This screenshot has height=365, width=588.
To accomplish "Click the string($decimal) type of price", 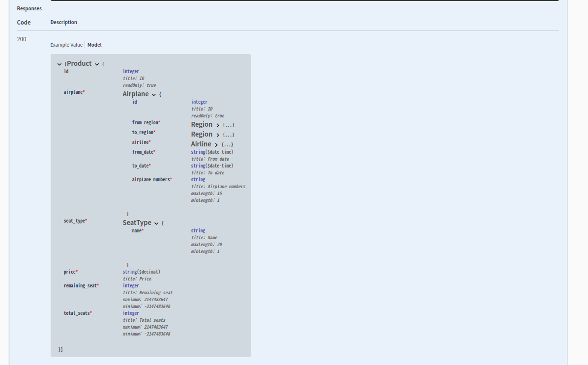I will click(x=142, y=272).
